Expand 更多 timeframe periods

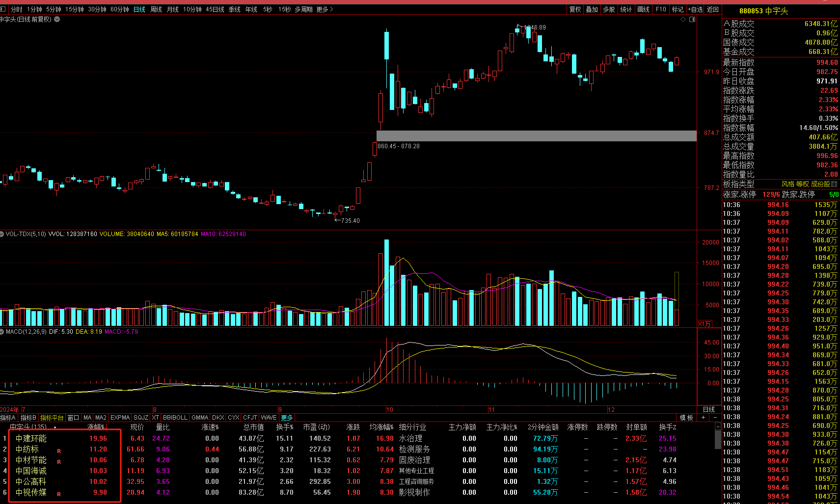pyautogui.click(x=325, y=9)
